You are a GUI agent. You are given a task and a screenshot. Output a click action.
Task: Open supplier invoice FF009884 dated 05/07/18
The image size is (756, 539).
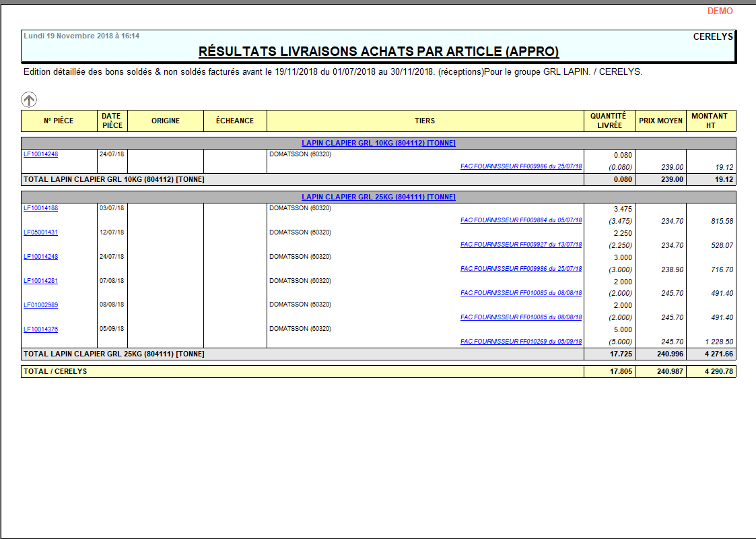(x=521, y=220)
